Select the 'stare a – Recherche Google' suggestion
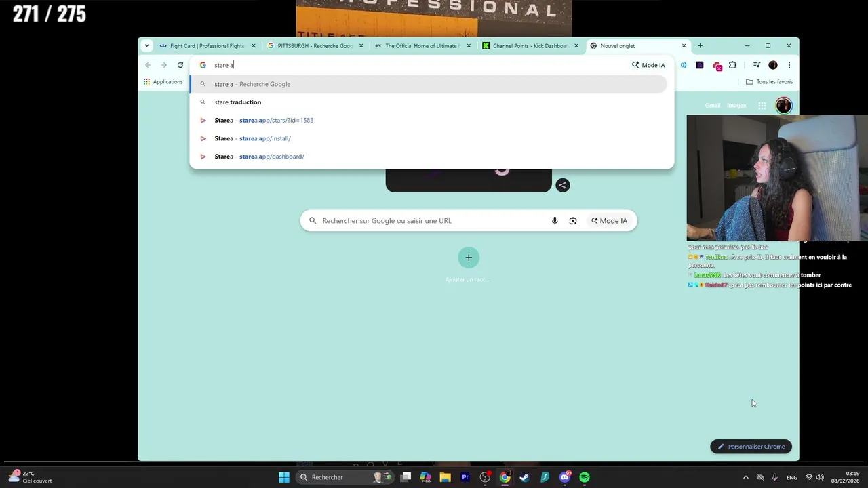This screenshot has width=868, height=488. point(428,84)
